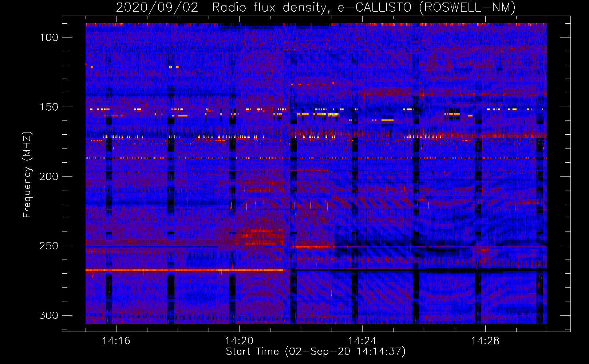Screen dimensions: 589x364
Task: Click the 14:28 time tick label
Action: point(485,341)
